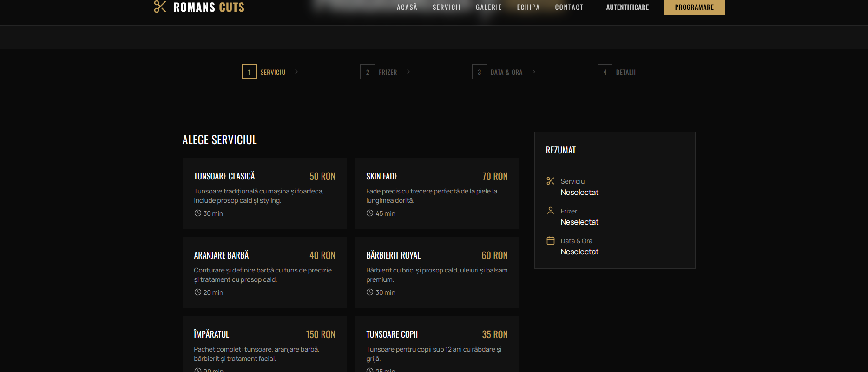The image size is (868, 372).
Task: Click the clock icon on Skin Fade card
Action: click(x=370, y=213)
